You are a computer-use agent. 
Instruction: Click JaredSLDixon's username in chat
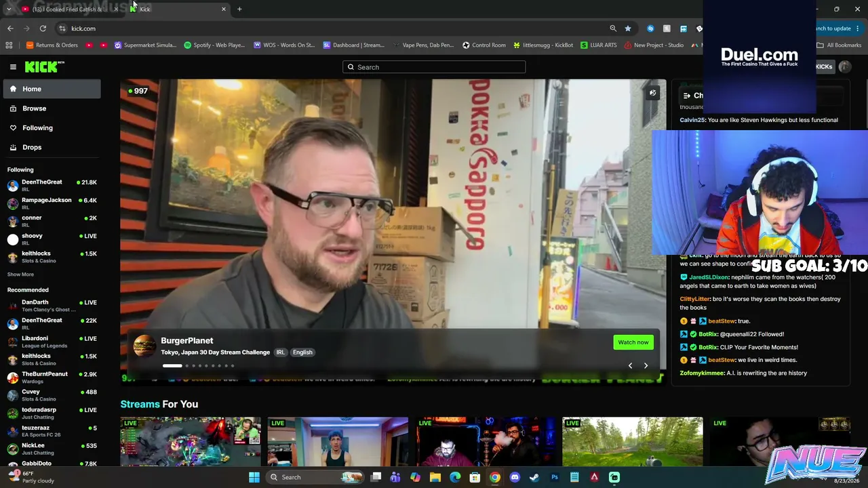pos(709,277)
